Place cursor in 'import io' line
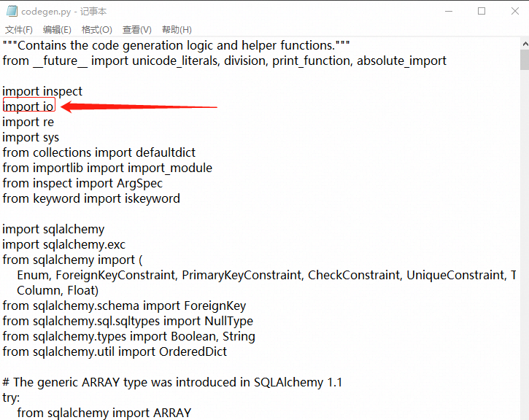This screenshot has width=529, height=420. point(28,106)
